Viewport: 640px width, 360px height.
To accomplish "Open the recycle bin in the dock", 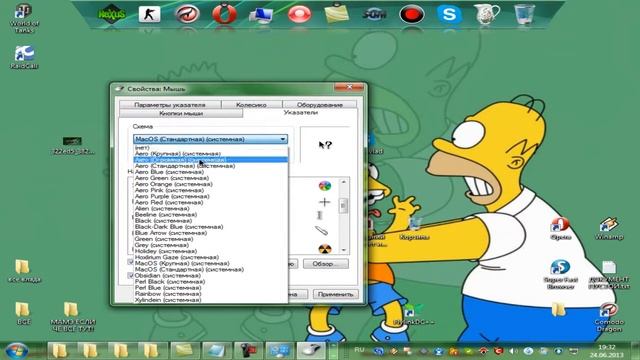I will click(524, 13).
